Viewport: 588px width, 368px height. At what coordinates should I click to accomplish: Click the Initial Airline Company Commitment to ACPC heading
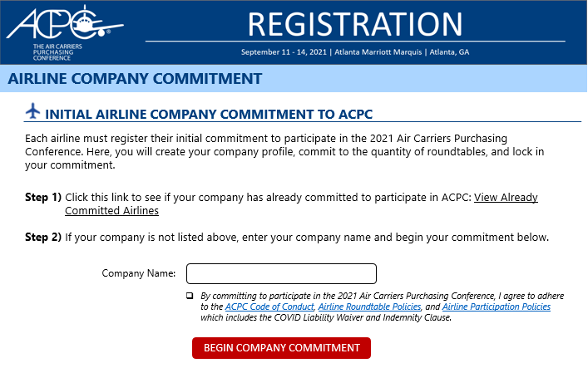click(x=209, y=115)
